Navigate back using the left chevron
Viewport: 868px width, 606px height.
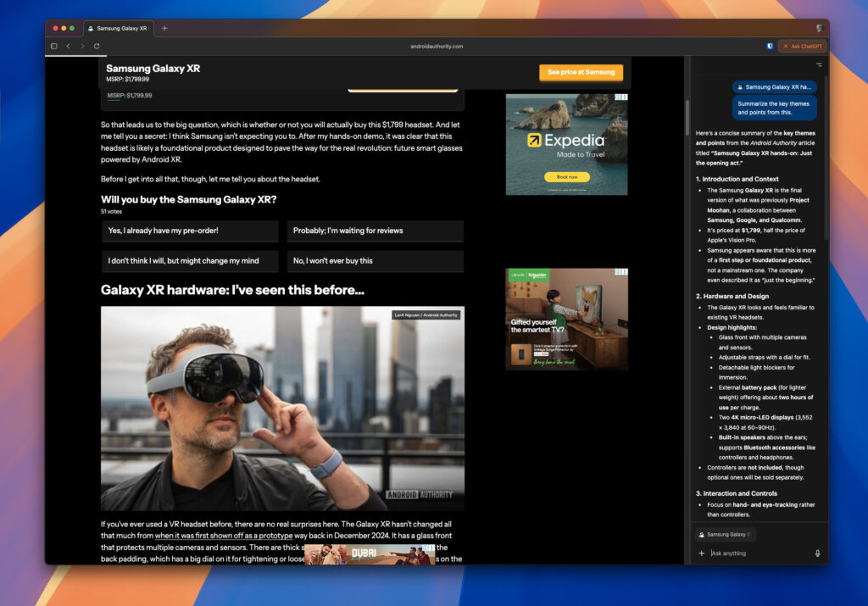pos(69,47)
